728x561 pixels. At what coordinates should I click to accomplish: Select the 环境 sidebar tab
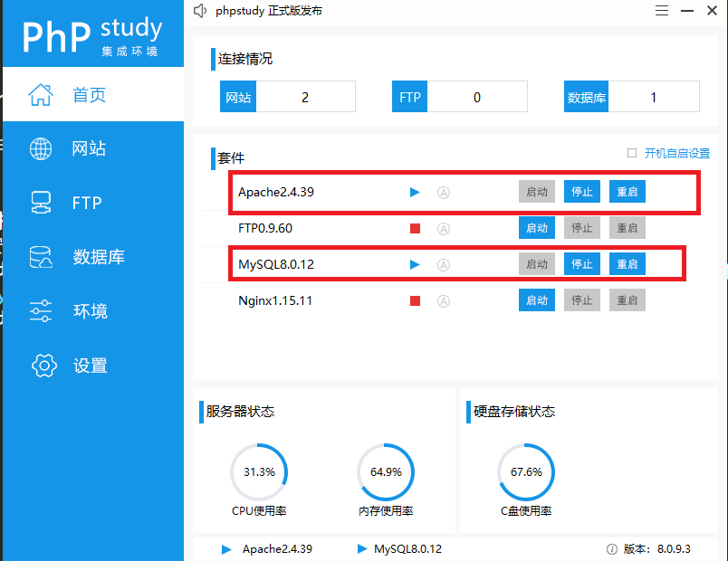click(x=93, y=311)
